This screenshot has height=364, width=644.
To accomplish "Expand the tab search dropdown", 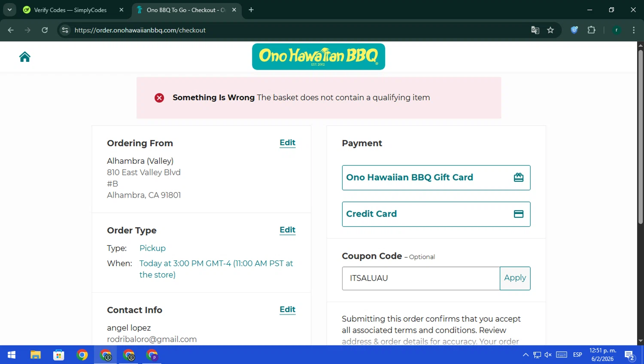I will [x=9, y=10].
